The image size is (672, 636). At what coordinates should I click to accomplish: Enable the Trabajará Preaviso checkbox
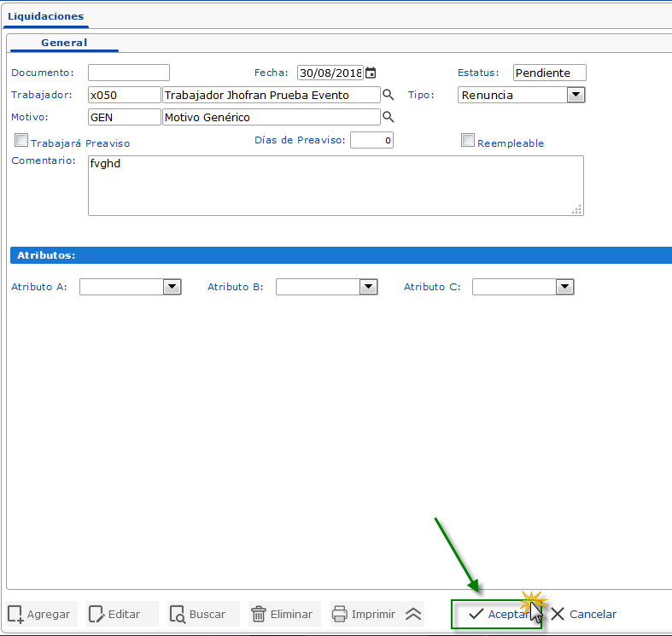pyautogui.click(x=21, y=141)
